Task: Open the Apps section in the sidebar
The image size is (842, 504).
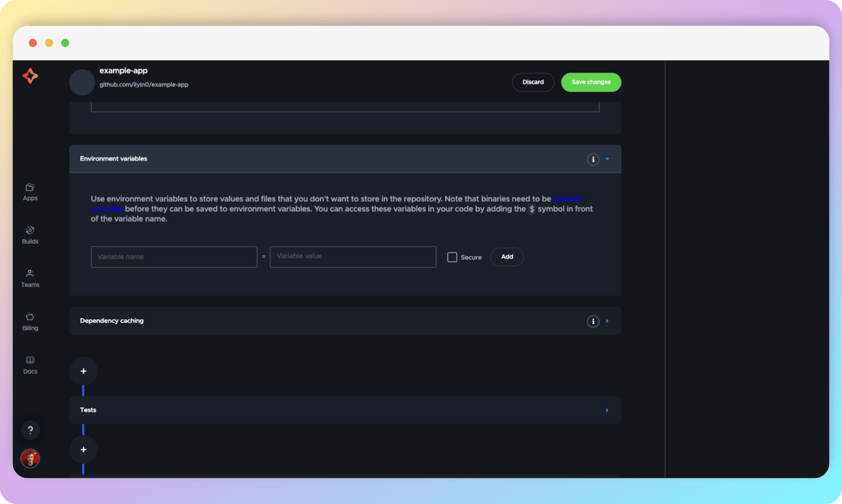Action: 30,191
